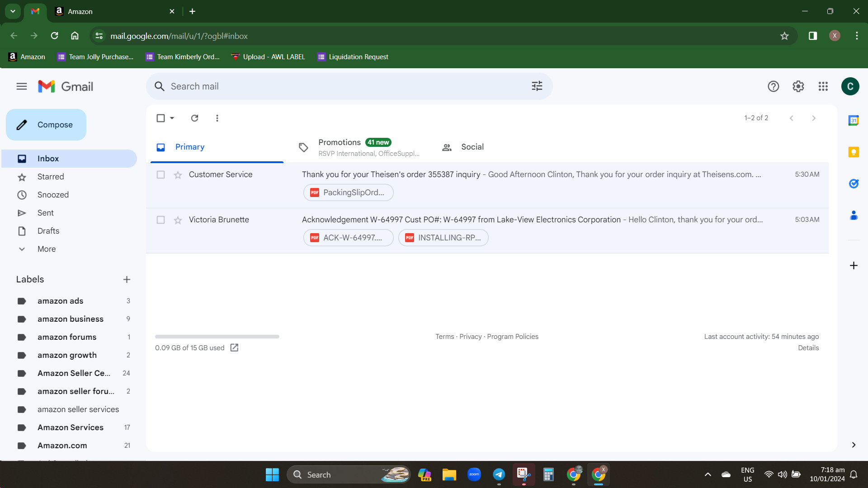Go to browser home page
The width and height of the screenshot is (868, 488).
point(75,36)
